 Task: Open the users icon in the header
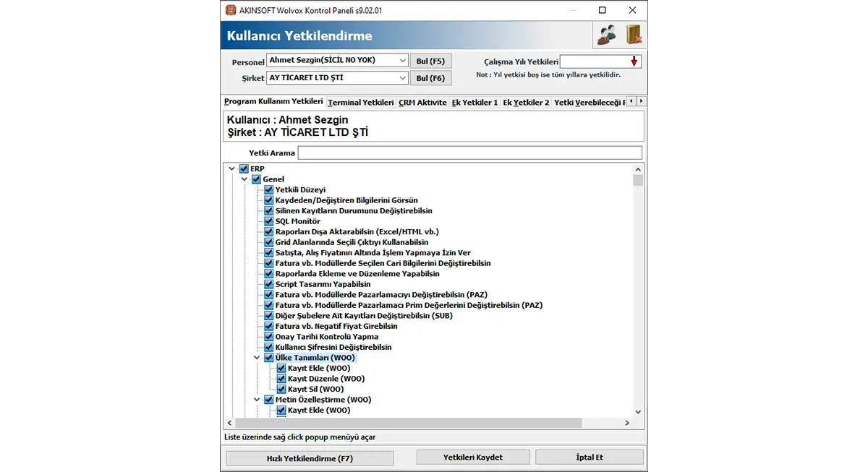608,35
